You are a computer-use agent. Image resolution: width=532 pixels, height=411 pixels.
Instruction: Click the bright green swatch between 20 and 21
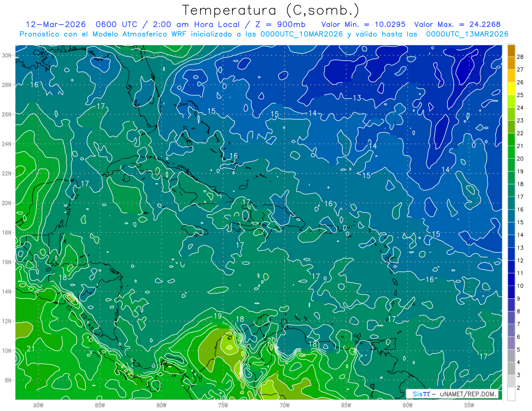511,152
